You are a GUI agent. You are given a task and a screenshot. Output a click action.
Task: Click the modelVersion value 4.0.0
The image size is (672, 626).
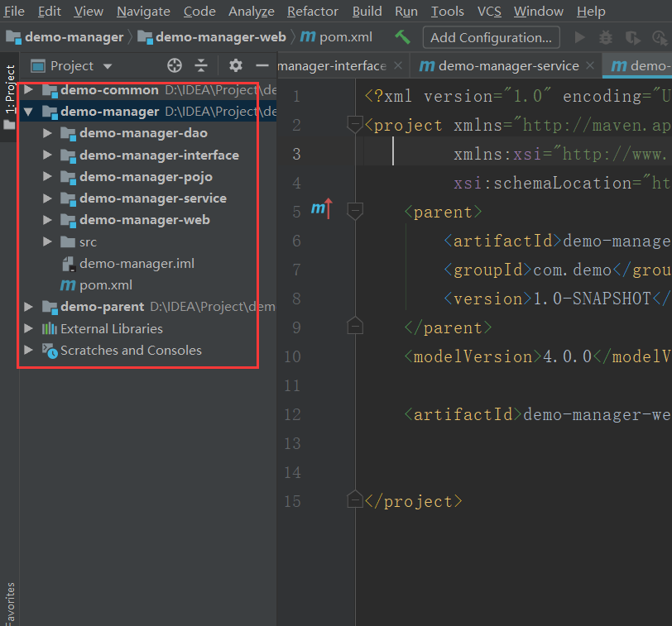point(568,356)
